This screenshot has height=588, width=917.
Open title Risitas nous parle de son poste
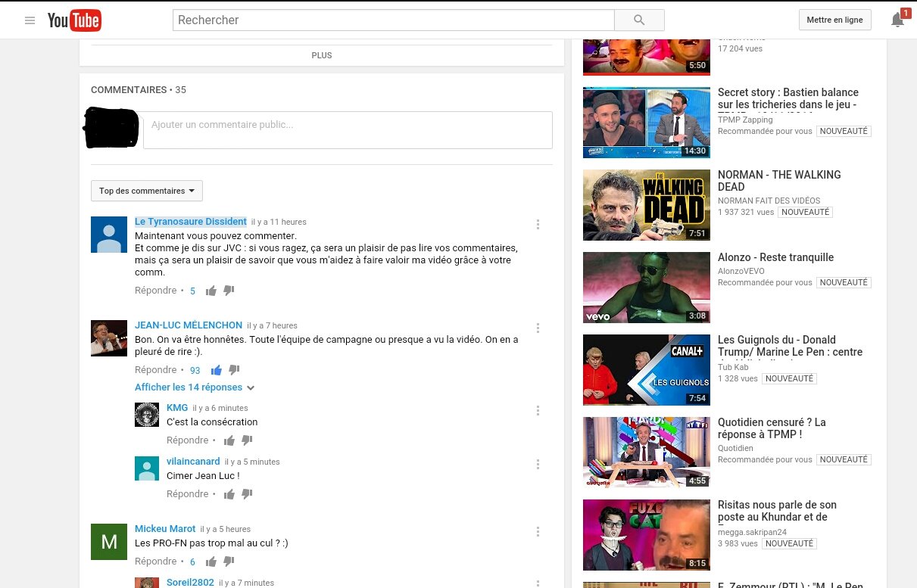(x=778, y=511)
